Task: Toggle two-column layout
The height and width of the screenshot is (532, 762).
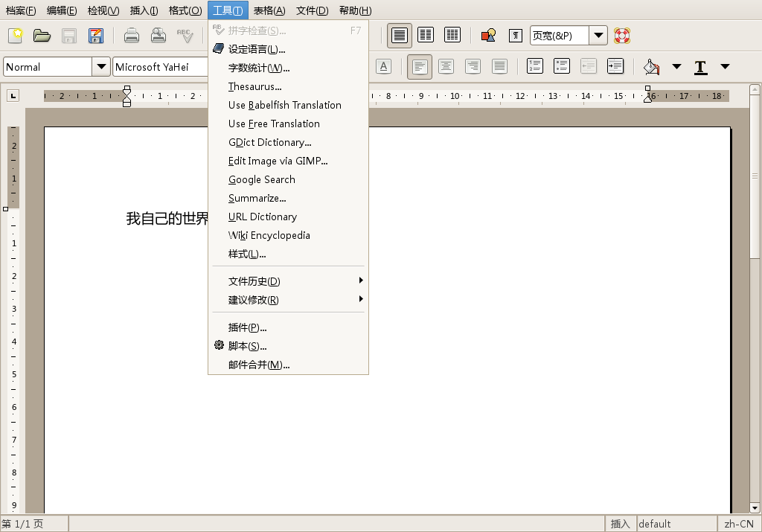Action: tap(426, 36)
